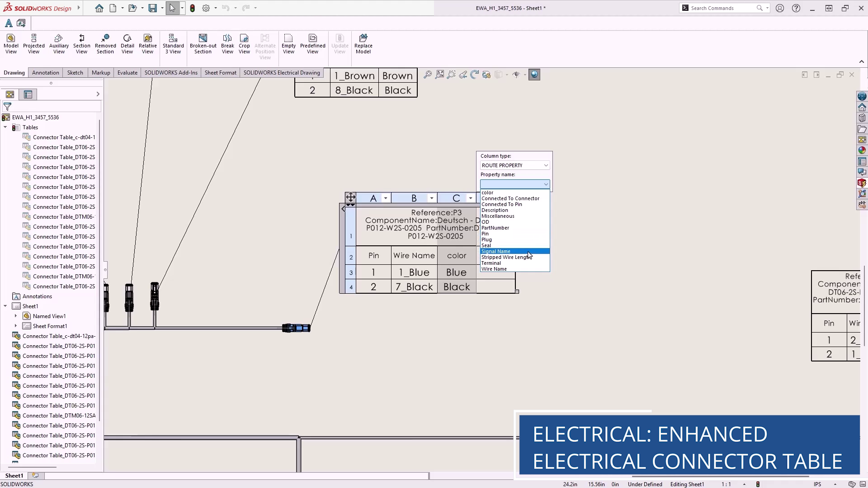Click the Replace Model icon

[363, 44]
